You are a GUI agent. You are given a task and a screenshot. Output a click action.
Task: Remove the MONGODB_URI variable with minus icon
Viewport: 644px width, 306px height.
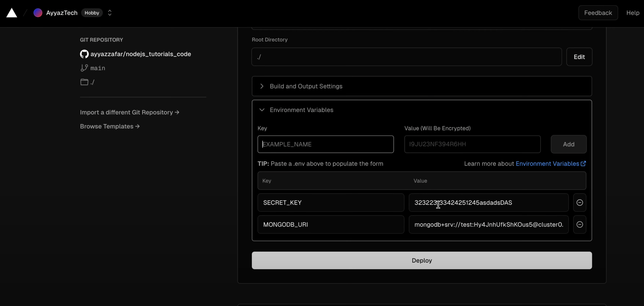point(580,224)
